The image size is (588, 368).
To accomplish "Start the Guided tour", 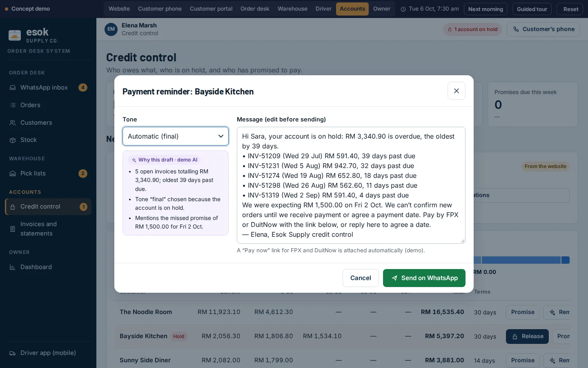I will coord(532,9).
